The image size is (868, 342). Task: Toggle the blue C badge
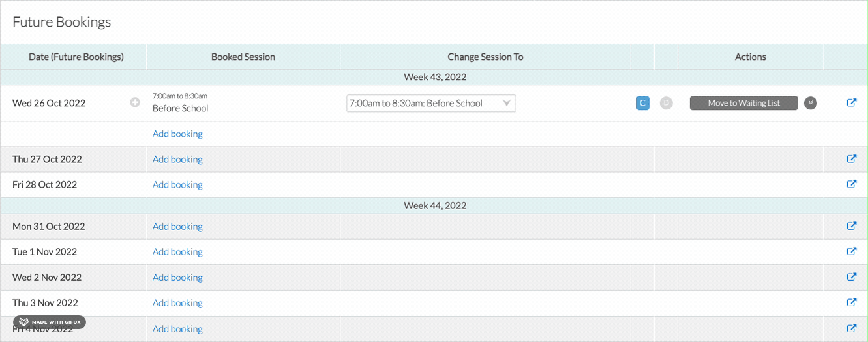(642, 103)
